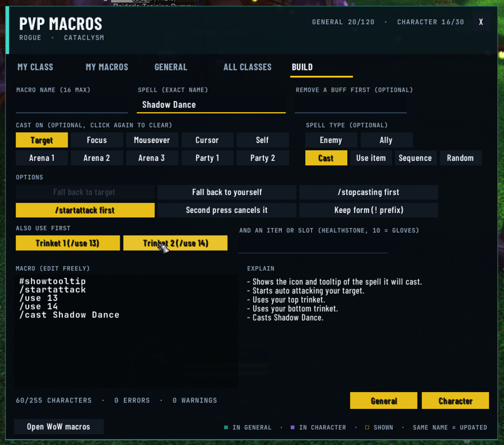Click the 'GENERAL 20/120' counter
This screenshot has width=504, height=445.
pyautogui.click(x=343, y=22)
